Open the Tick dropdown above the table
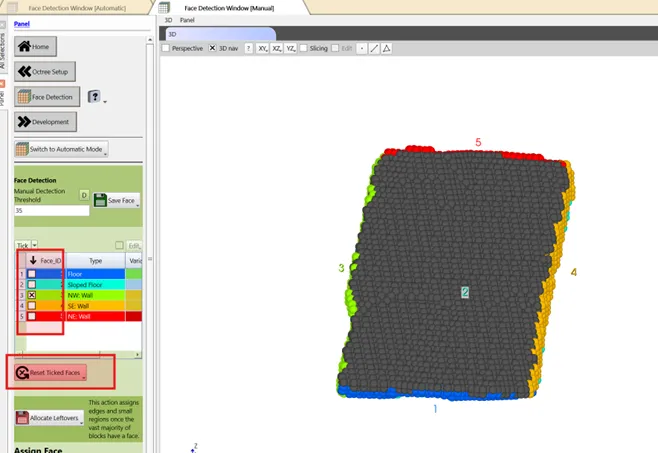The height and width of the screenshot is (453, 658). (x=35, y=245)
